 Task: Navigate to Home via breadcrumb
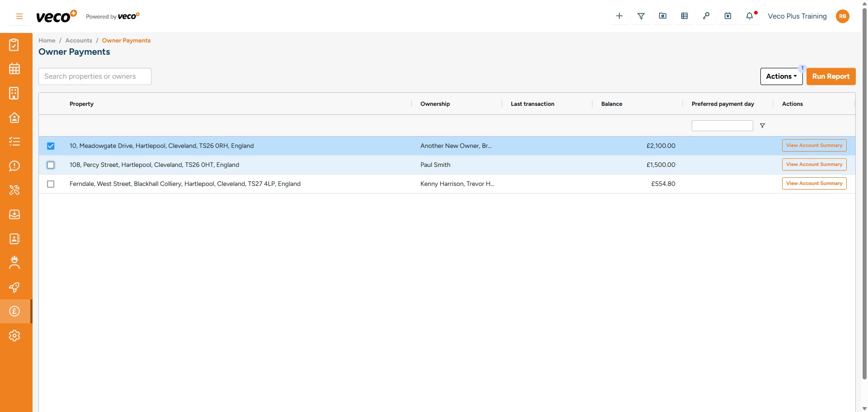coord(47,41)
